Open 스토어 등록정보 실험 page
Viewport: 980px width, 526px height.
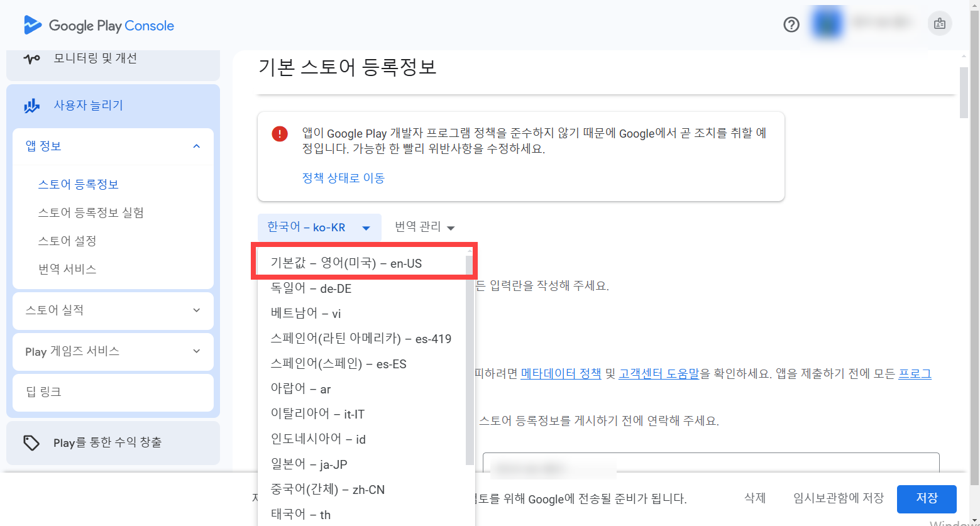pyautogui.click(x=91, y=213)
